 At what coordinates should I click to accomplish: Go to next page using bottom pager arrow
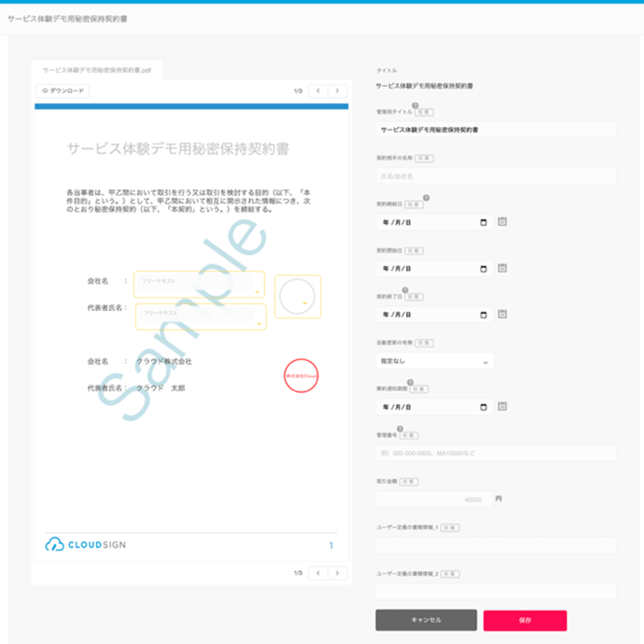click(337, 573)
